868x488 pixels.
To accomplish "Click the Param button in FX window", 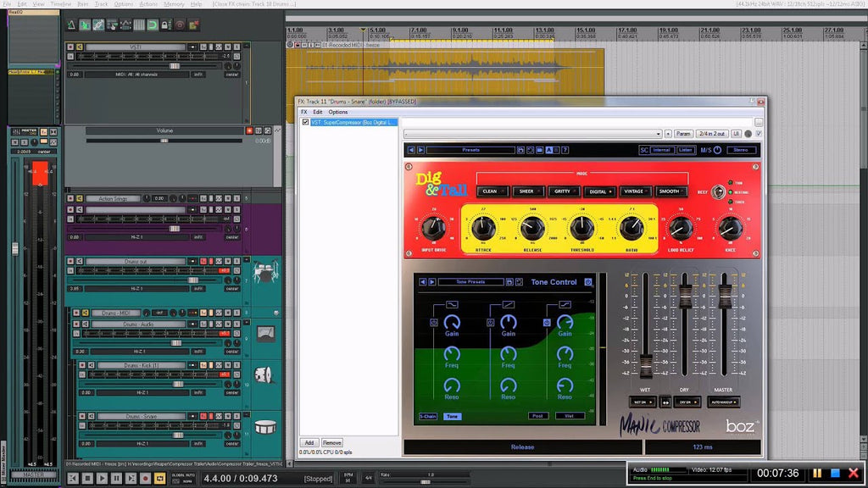I will coord(683,134).
